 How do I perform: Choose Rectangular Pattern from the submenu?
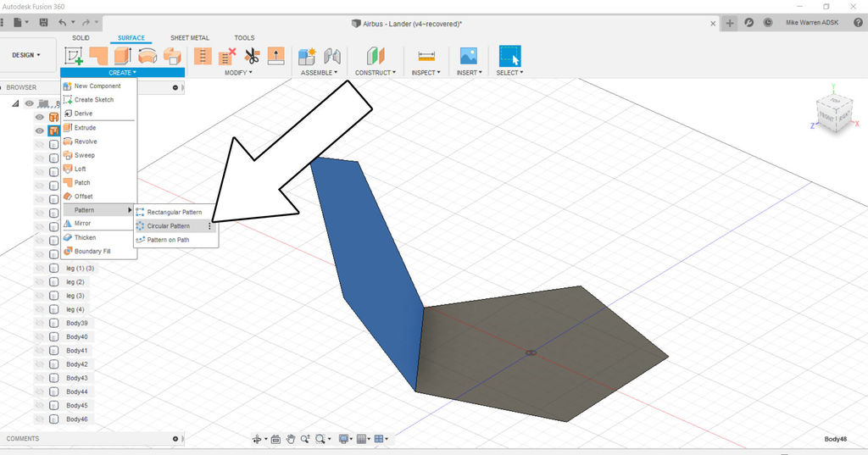click(175, 212)
